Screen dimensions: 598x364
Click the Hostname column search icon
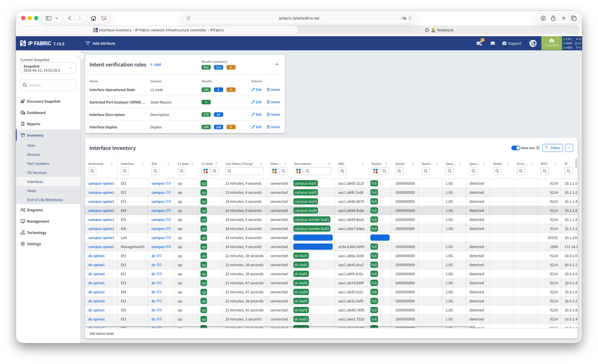coord(92,171)
